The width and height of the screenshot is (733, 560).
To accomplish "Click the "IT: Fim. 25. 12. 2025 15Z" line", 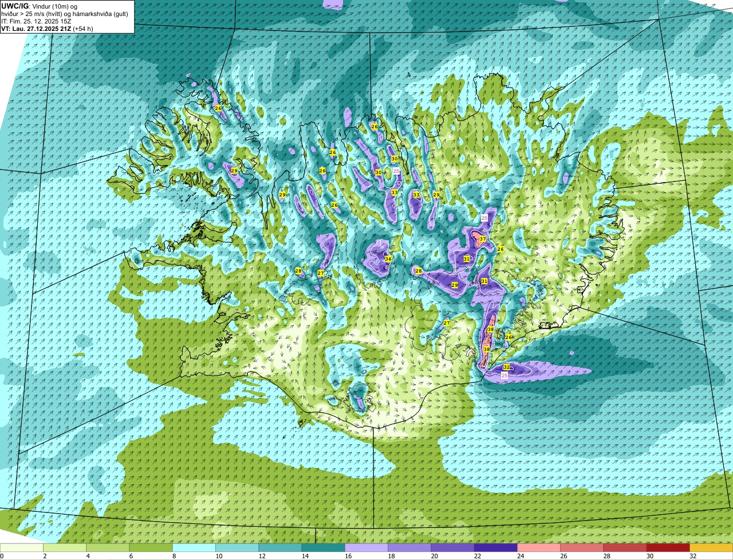I will point(36,21).
